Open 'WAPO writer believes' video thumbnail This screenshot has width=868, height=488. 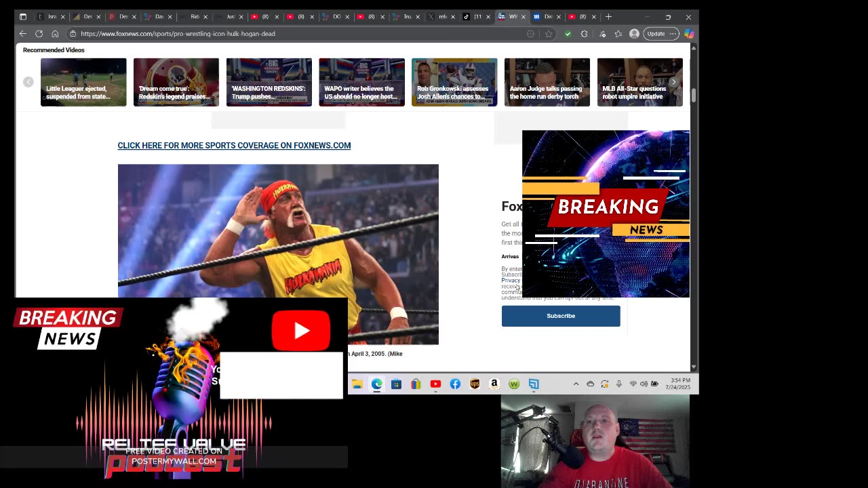coord(361,82)
